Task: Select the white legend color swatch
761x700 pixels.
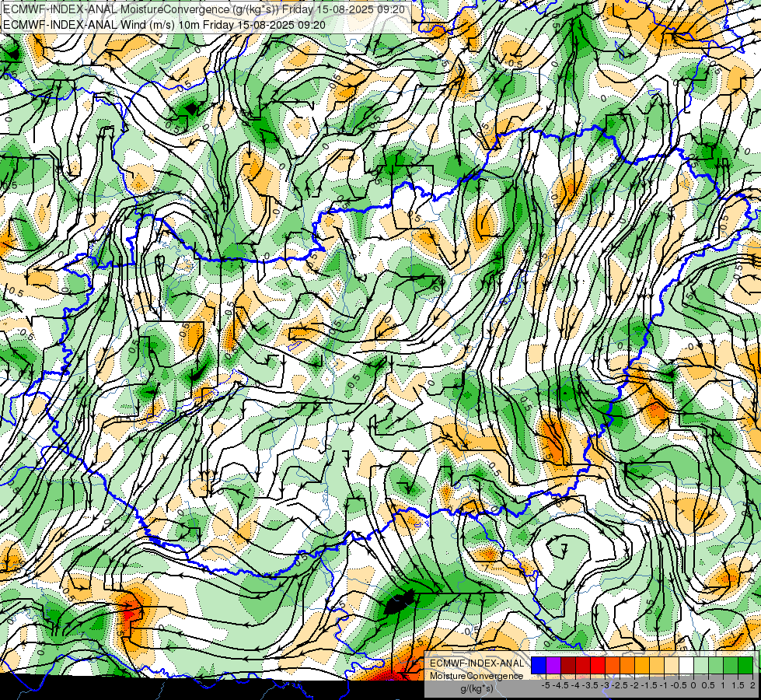Action: tap(686, 666)
